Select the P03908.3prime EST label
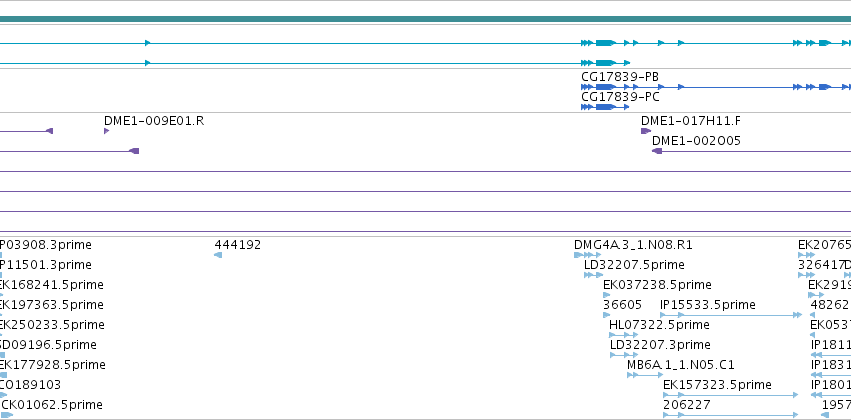 click(46, 245)
